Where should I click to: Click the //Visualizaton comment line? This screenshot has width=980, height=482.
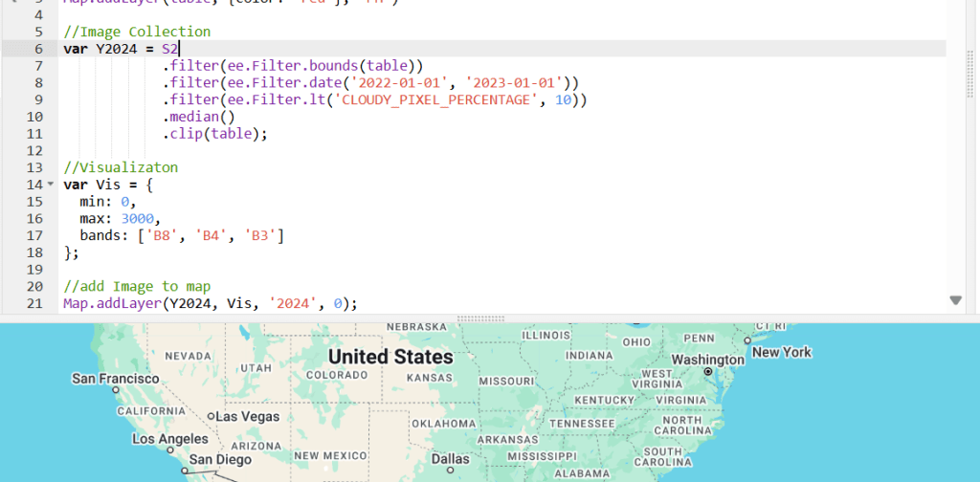(121, 167)
